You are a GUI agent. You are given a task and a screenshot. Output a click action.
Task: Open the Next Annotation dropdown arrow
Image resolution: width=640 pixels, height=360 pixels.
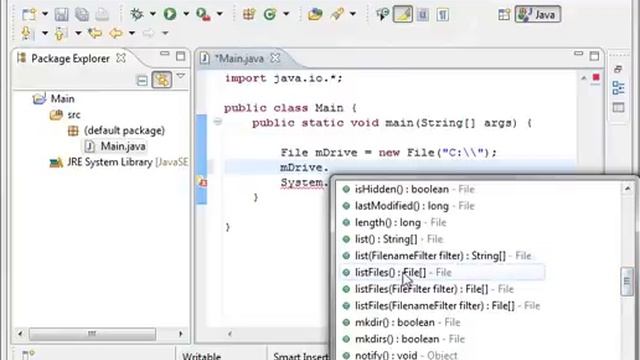(45, 33)
